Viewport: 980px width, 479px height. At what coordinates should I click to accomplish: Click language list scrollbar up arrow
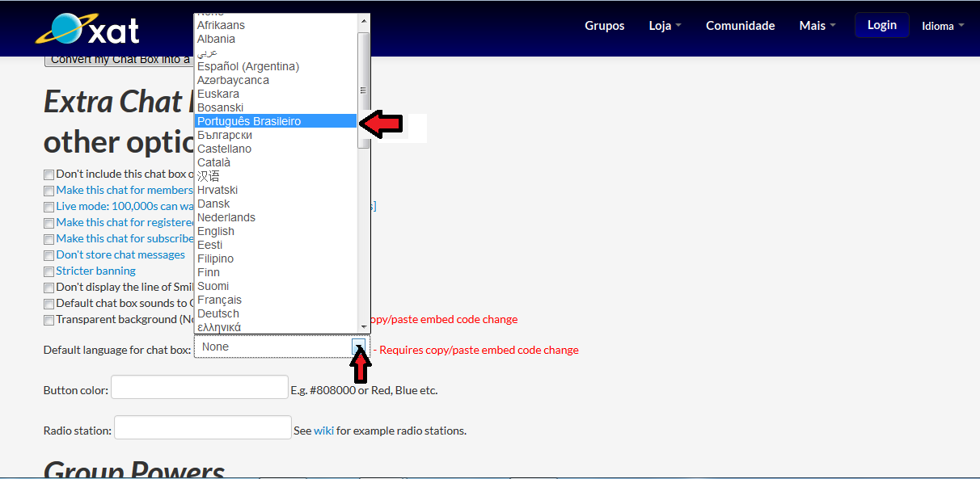[364, 21]
